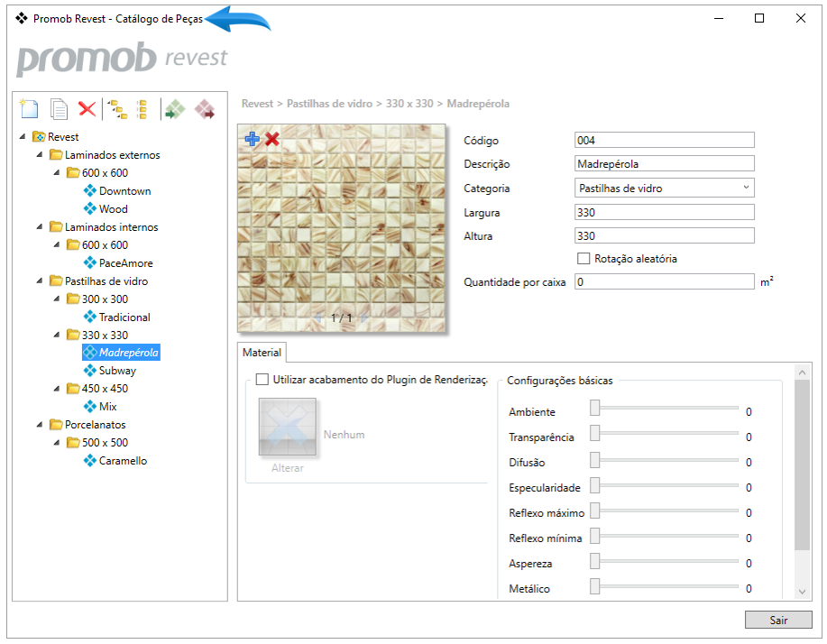Click the Metálico slider handle

[594, 586]
